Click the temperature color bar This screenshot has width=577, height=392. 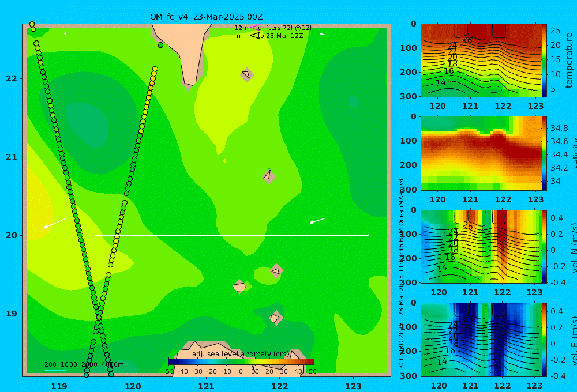click(x=545, y=61)
